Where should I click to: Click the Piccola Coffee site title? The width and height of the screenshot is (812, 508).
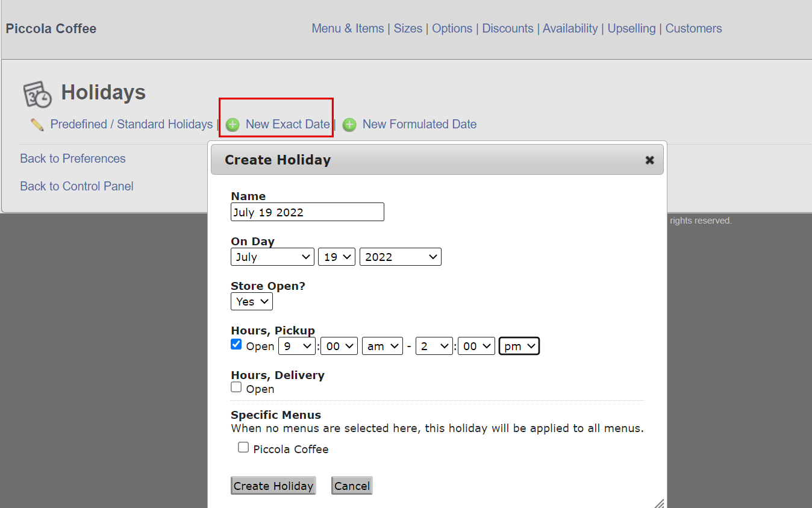(51, 28)
